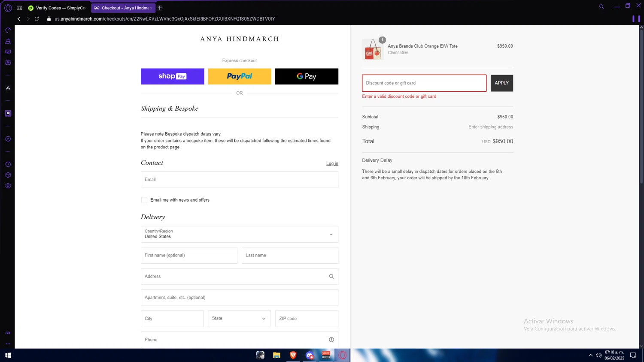This screenshot has width=644, height=362.
Task: Select the Checkout - Anya Hindmarch tab
Action: pos(123,8)
